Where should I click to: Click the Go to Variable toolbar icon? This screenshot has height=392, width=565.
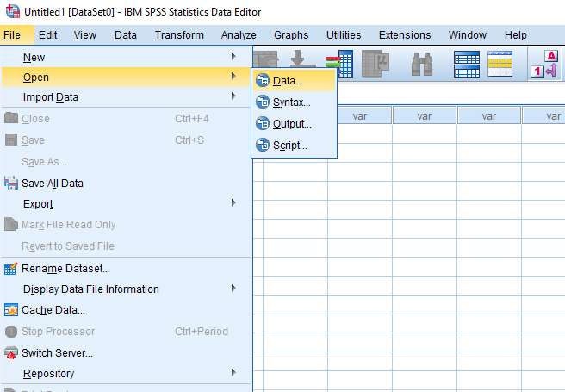pos(343,65)
